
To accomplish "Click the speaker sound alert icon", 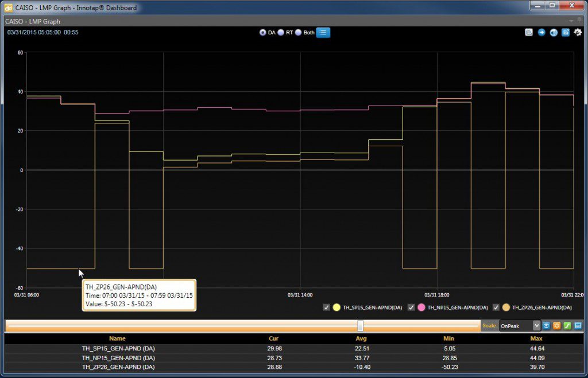I will coord(554,33).
